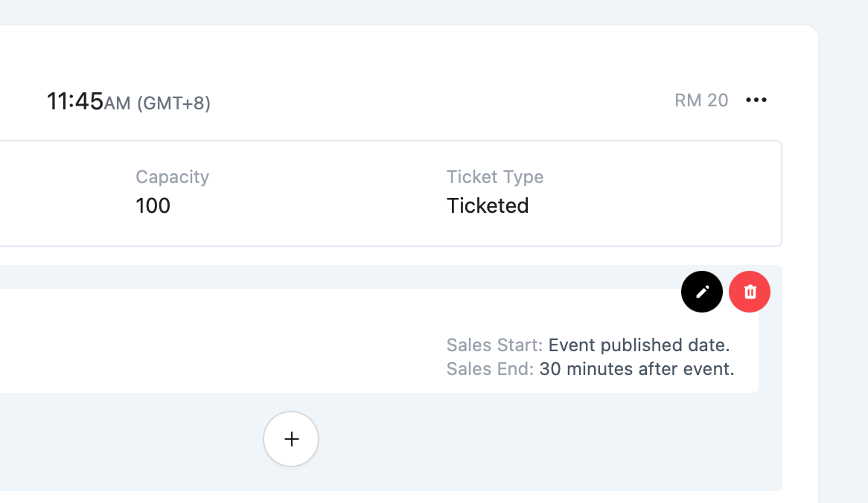The height and width of the screenshot is (503, 868).
Task: Click the Sales Start label
Action: pyautogui.click(x=494, y=345)
